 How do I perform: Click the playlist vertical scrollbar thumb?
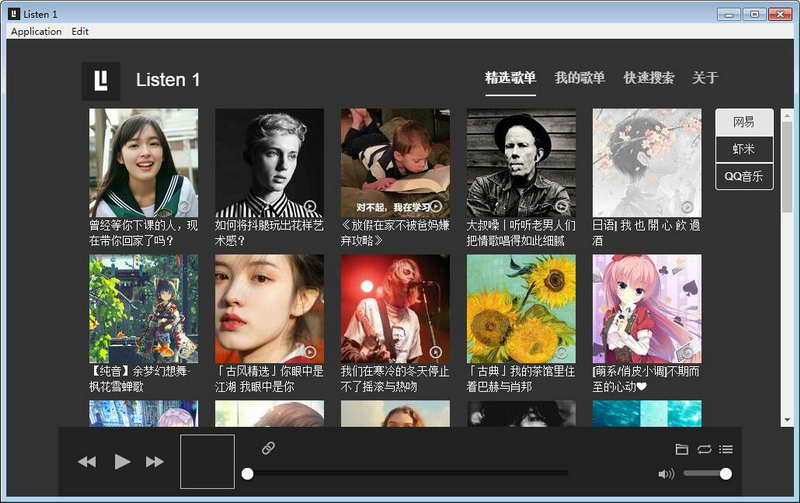pyautogui.click(x=787, y=167)
